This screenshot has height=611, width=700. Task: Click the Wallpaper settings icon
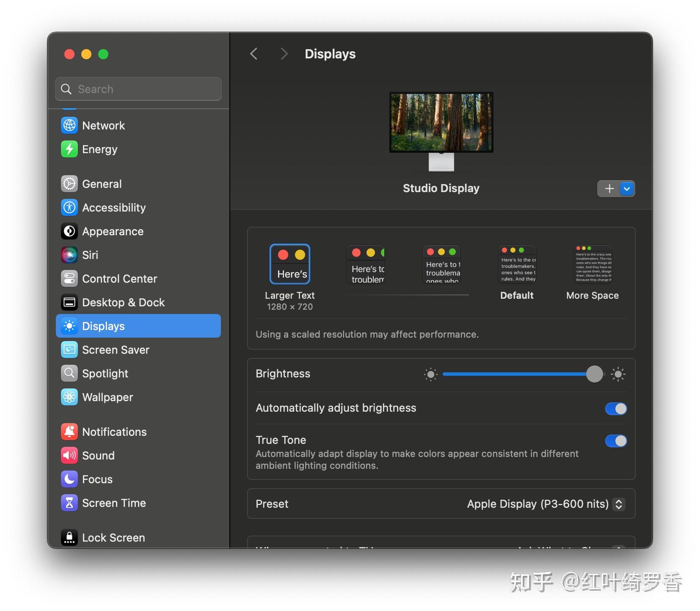[107, 397]
